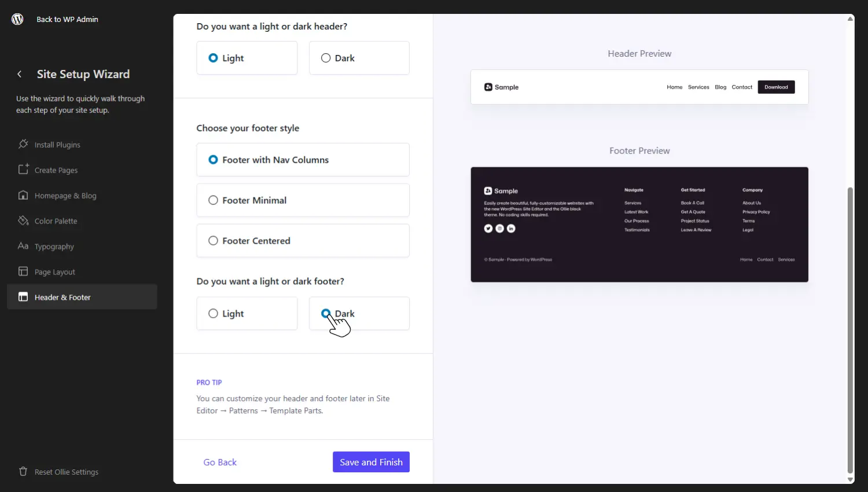Screen dimensions: 868x492
Task: Open the Create Pages step
Action: (x=82, y=170)
